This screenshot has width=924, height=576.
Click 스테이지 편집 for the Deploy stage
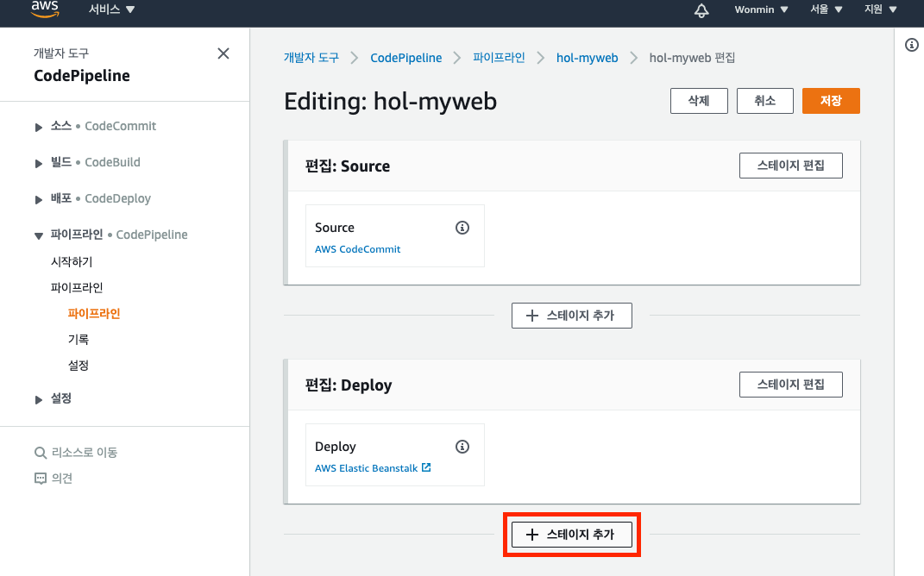tap(791, 385)
